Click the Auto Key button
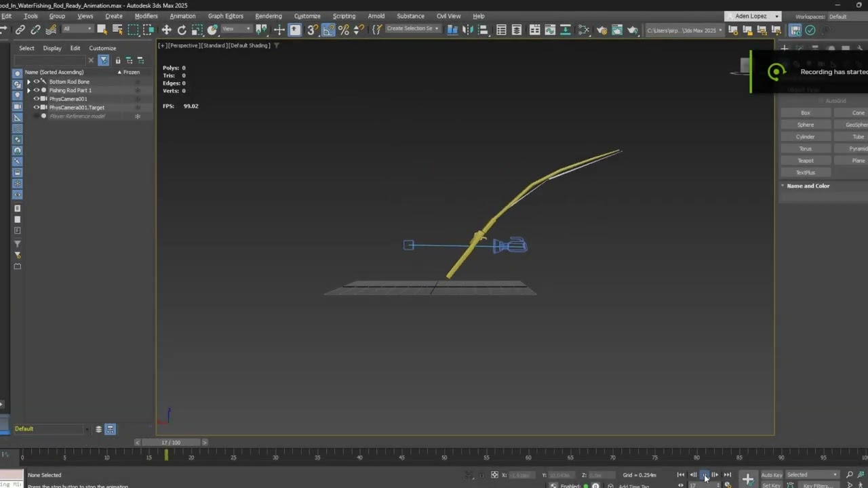This screenshot has width=868, height=488. pyautogui.click(x=772, y=475)
